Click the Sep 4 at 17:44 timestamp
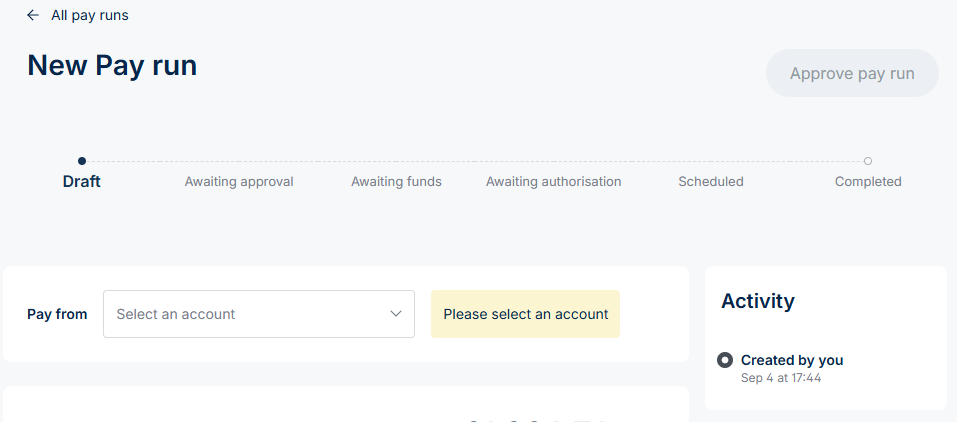This screenshot has width=957, height=422. pos(781,378)
